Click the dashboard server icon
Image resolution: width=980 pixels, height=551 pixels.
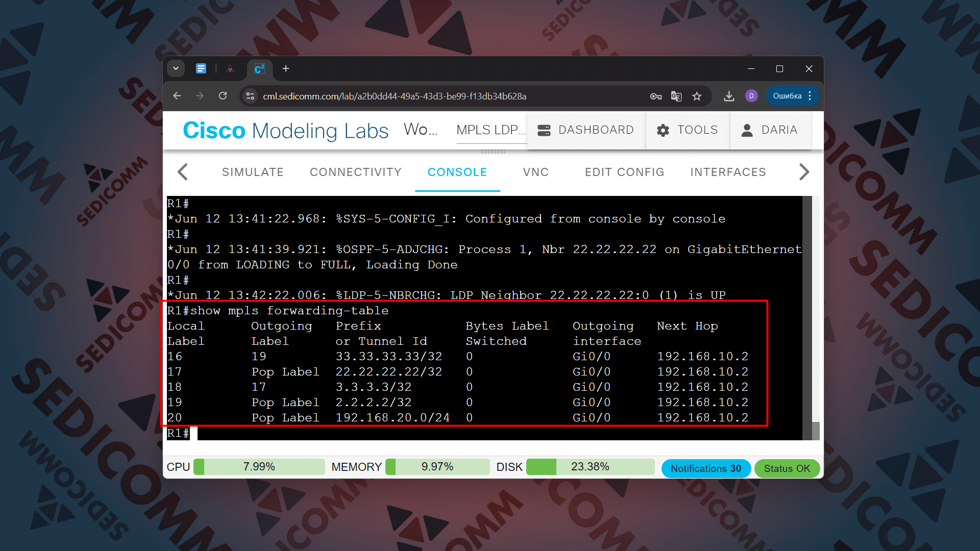544,130
